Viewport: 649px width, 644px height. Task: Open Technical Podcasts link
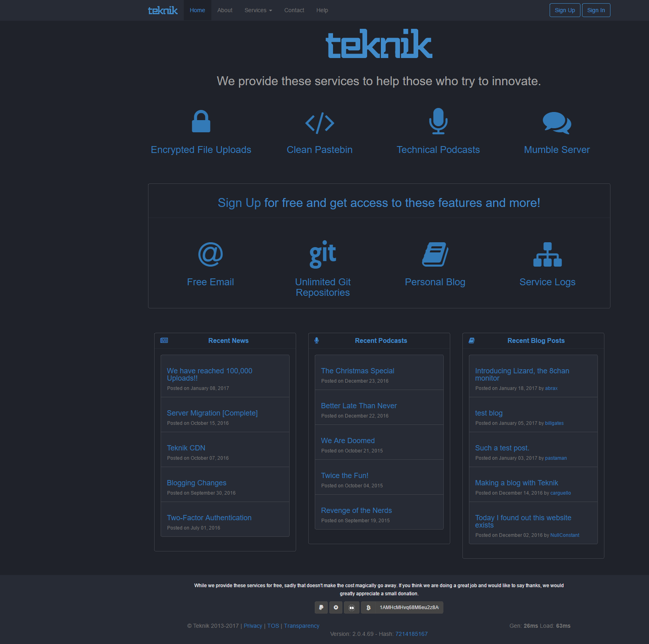click(438, 150)
